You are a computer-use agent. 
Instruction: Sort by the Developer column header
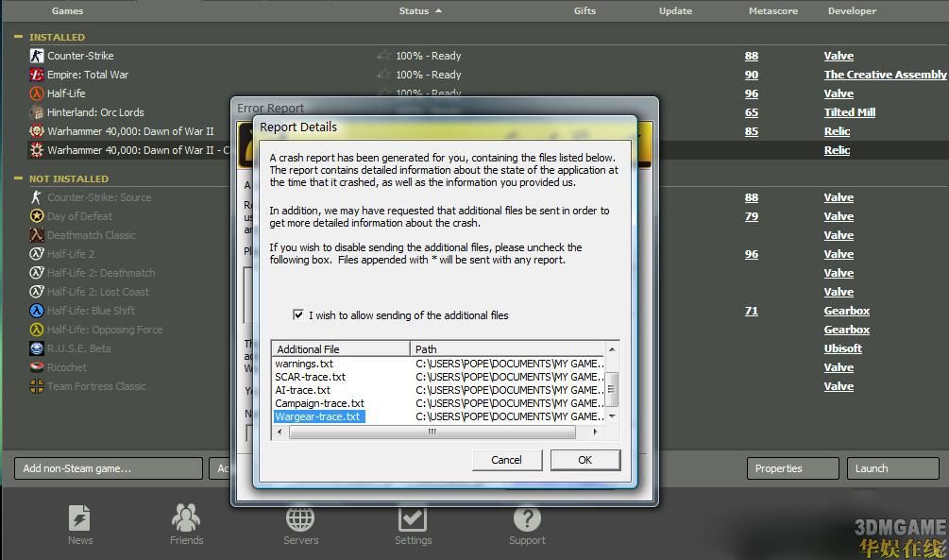852,11
